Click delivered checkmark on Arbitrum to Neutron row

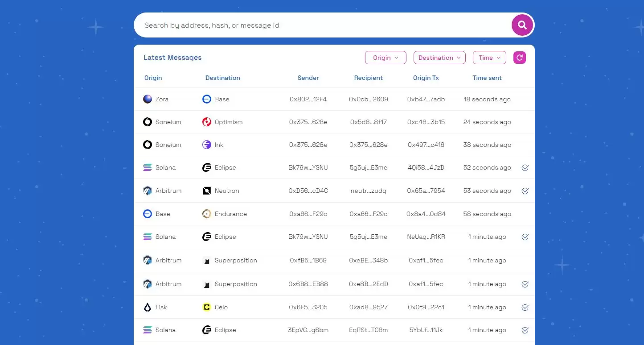[525, 191]
